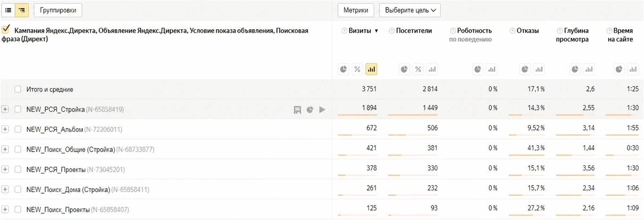644x220 pixels.
Task: Open help icon next to Посетители
Action: point(392,31)
